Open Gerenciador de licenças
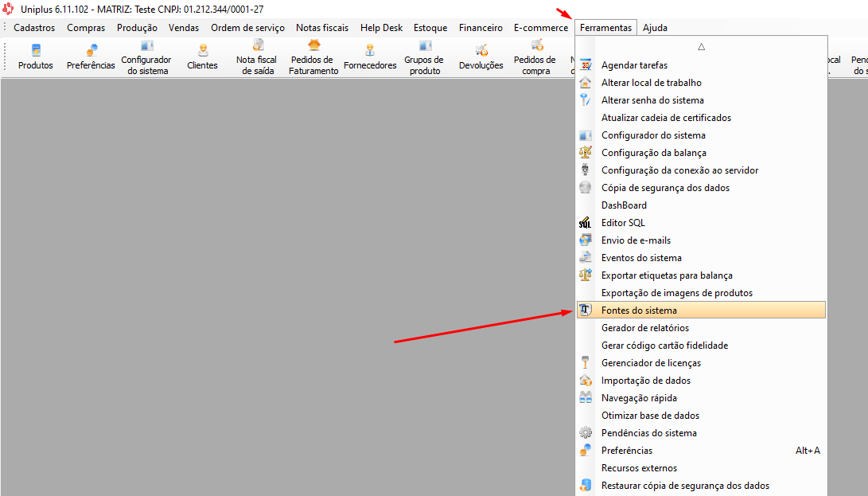 (x=702, y=363)
